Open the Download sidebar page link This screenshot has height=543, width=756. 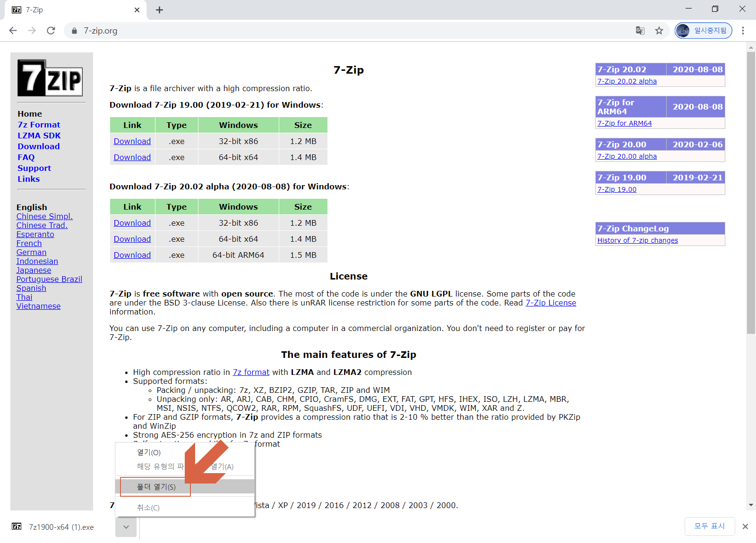click(39, 146)
